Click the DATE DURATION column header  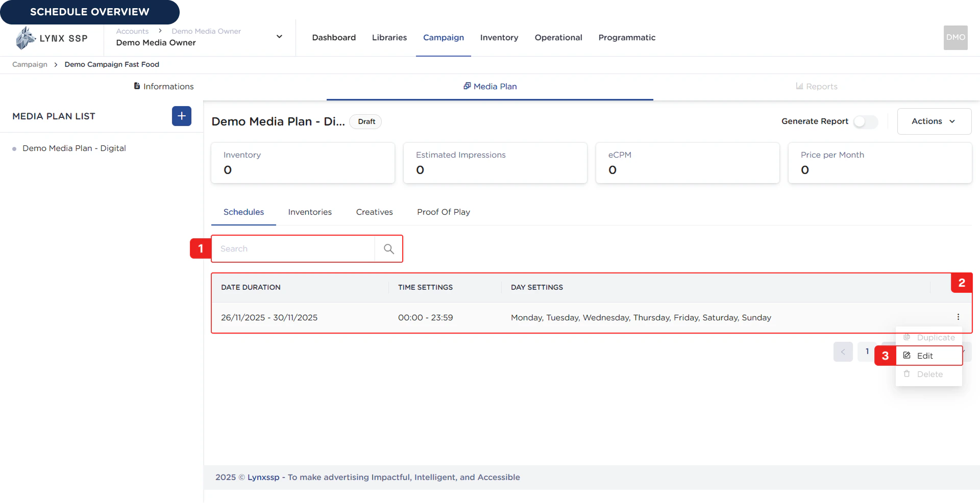251,287
